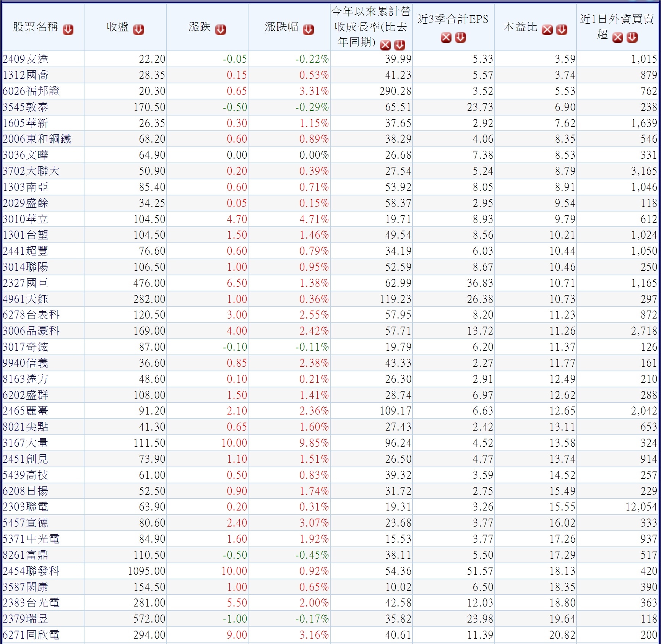Screen dimensions: 661x644
Task: Open stock 3036文曄
Action: coord(26,155)
